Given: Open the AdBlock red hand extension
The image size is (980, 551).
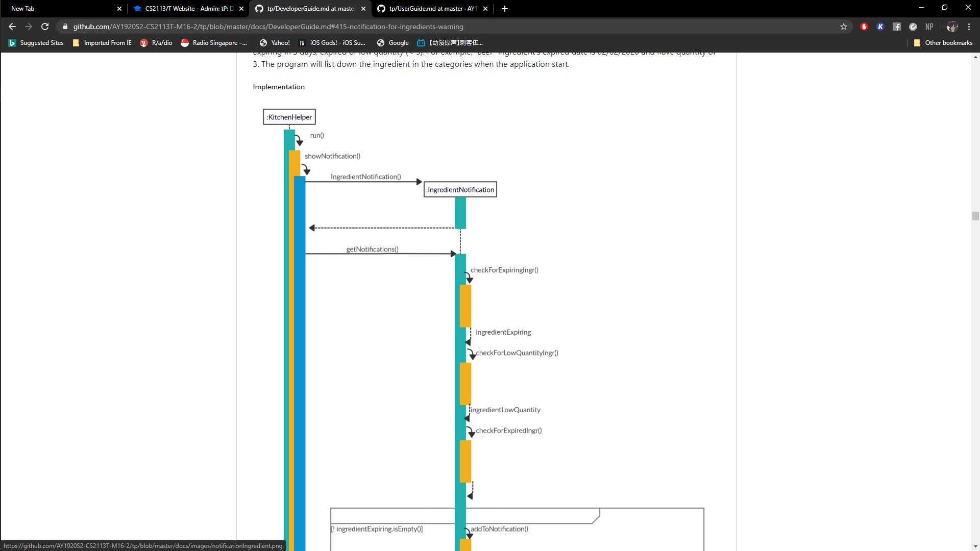Looking at the screenshot, I should 864,27.
